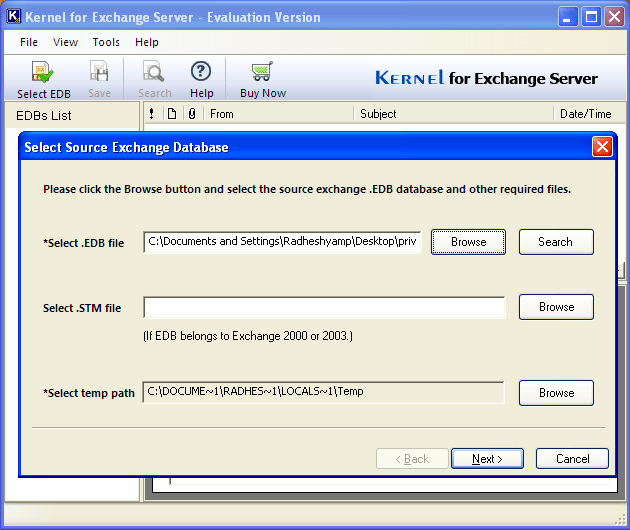Click into the Select .EDB file field
This screenshot has height=530, width=630.
tap(282, 242)
